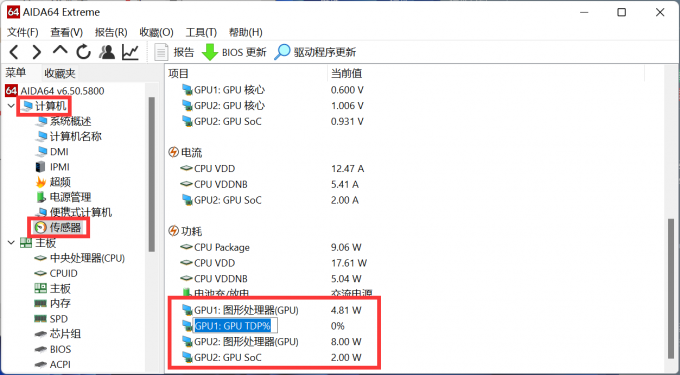Open the ACPI tree item
The image size is (680, 375).
pos(53,364)
